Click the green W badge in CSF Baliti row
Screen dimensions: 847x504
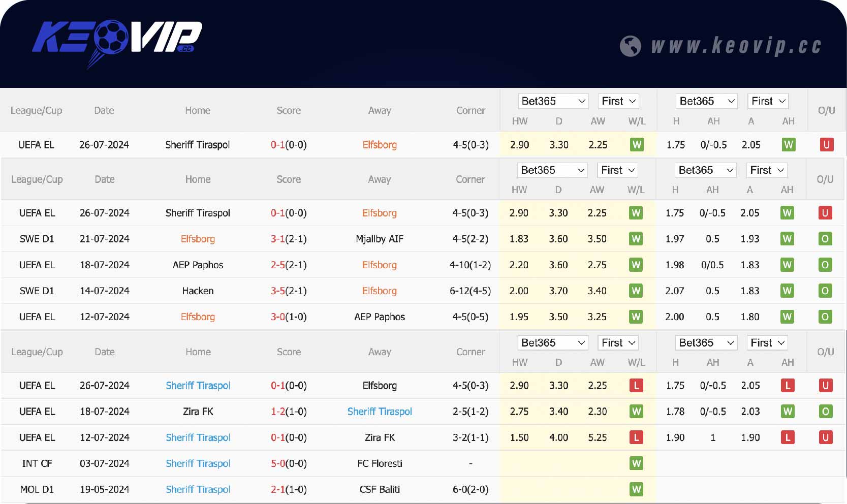[636, 489]
